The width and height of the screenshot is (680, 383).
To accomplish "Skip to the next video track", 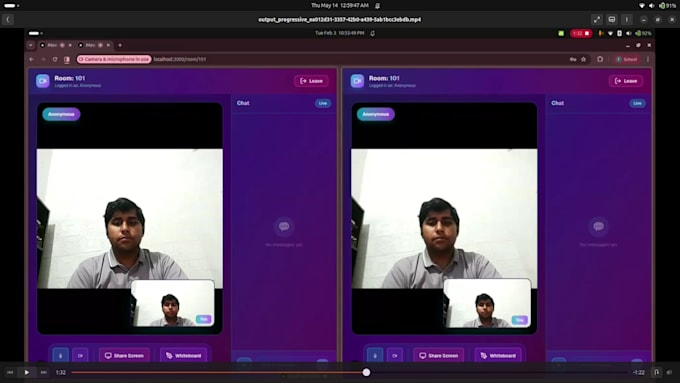I will 43,372.
